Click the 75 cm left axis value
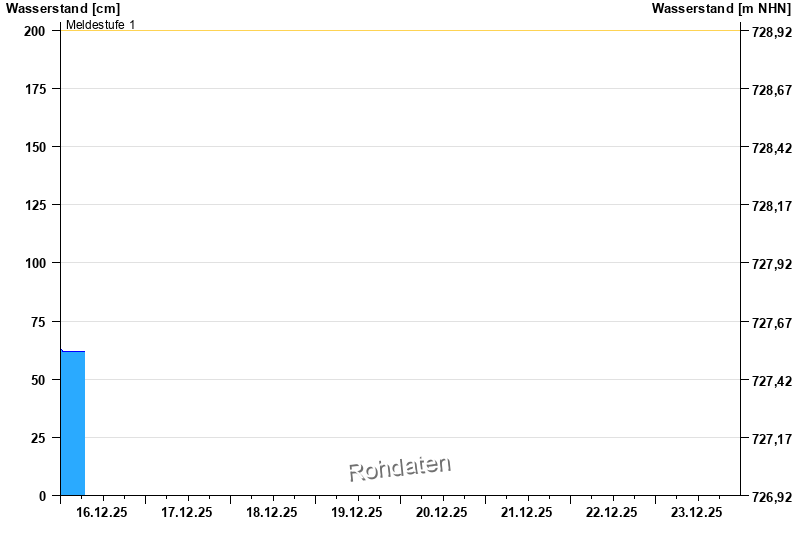The width and height of the screenshot is (800, 550). coord(38,322)
